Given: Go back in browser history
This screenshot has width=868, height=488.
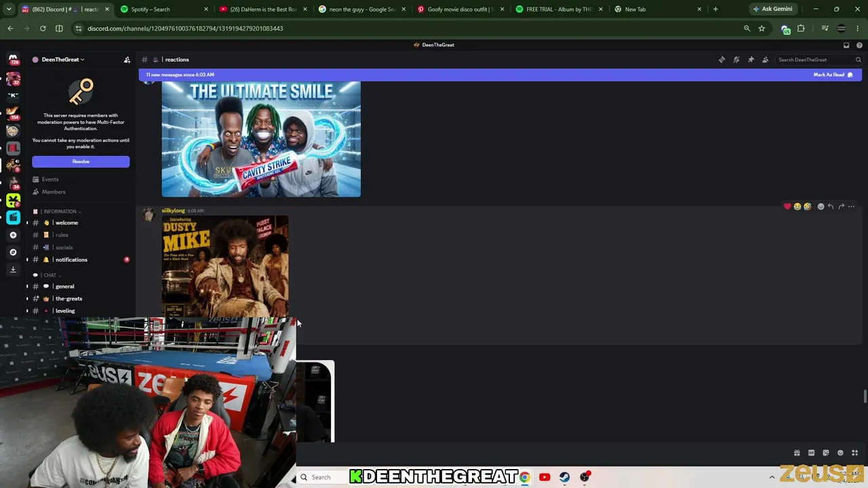Looking at the screenshot, I should (10, 28).
